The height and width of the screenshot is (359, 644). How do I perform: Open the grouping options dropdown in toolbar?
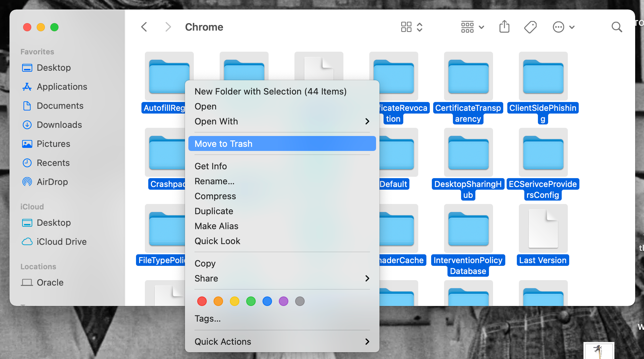point(472,27)
